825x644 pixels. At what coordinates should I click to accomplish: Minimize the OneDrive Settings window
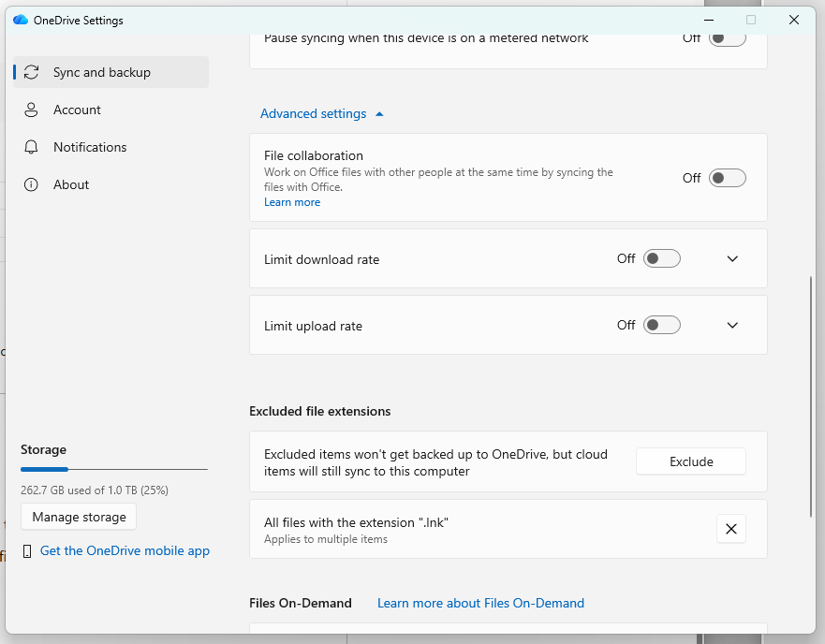709,20
